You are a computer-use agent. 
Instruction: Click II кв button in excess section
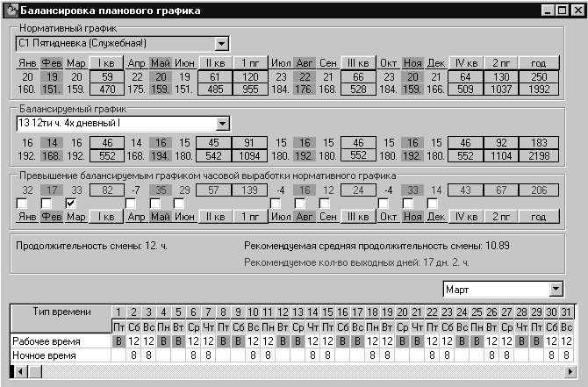tap(215, 217)
